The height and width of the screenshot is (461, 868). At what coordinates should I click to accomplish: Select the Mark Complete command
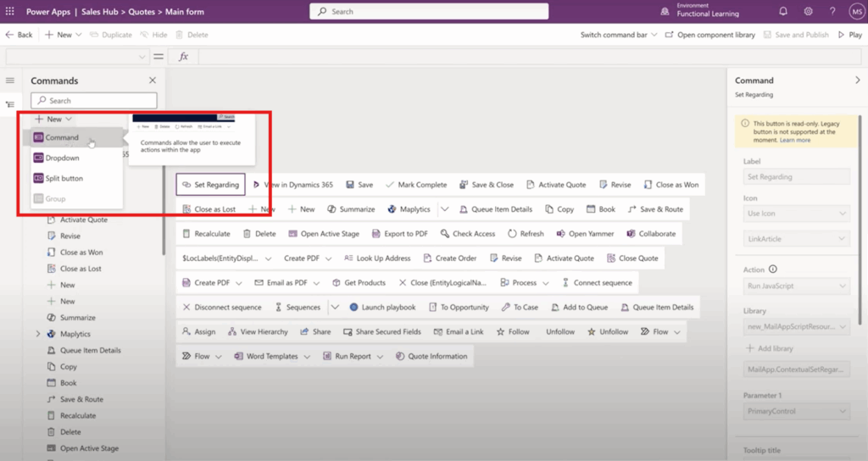point(416,185)
